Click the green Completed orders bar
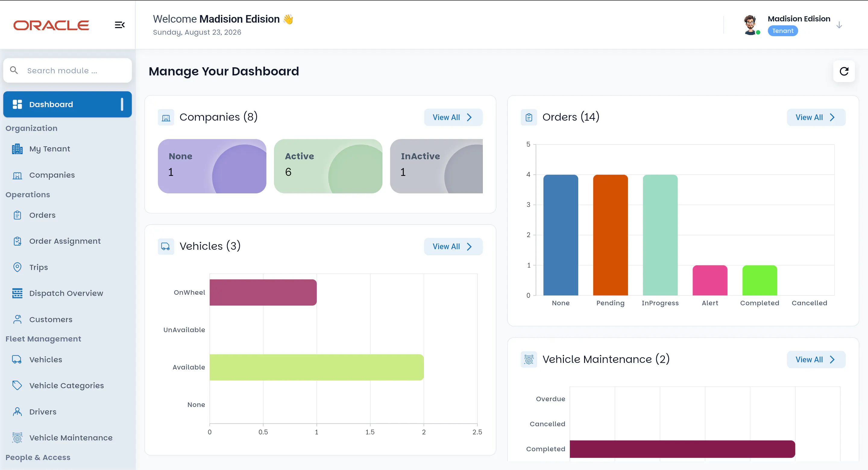 [759, 280]
